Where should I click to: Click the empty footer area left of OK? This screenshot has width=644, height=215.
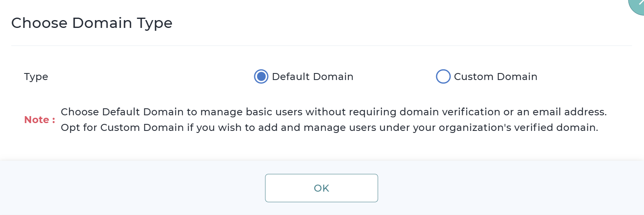pos(131,188)
